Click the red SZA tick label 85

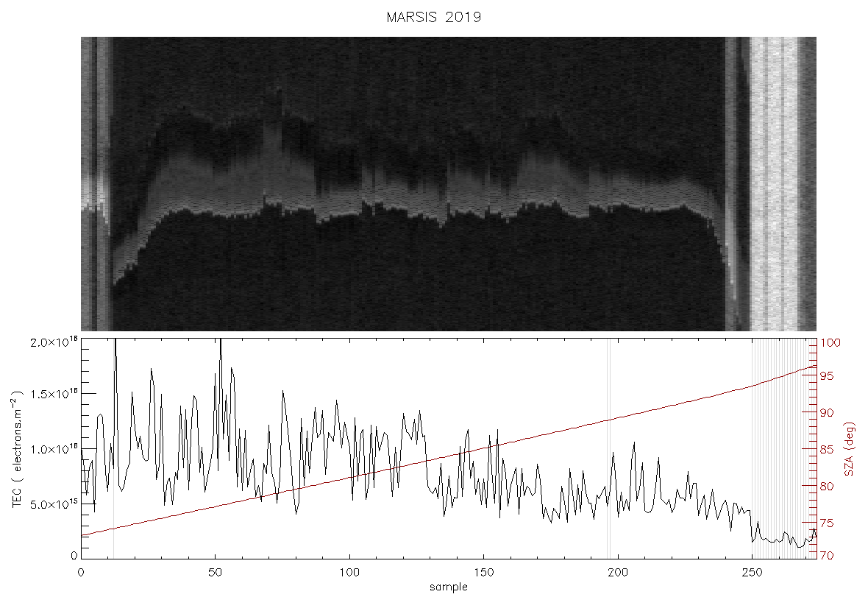(x=827, y=449)
